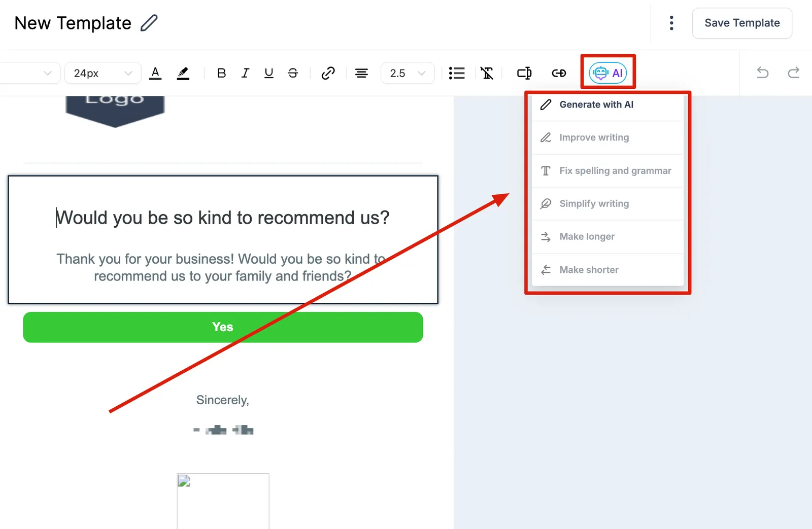The image size is (812, 529).
Task: Click the 'Thank you for your business!' paragraph
Action: [x=222, y=267]
